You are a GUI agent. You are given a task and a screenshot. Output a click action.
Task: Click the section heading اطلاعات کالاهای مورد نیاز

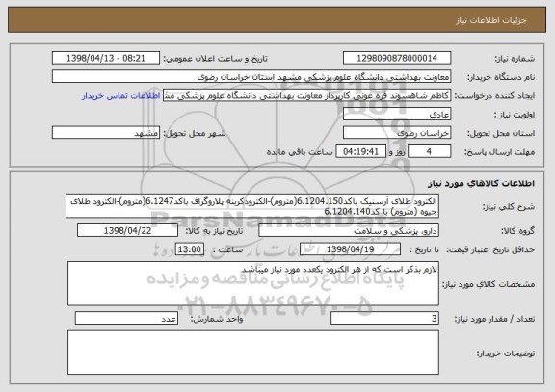tap(481, 183)
